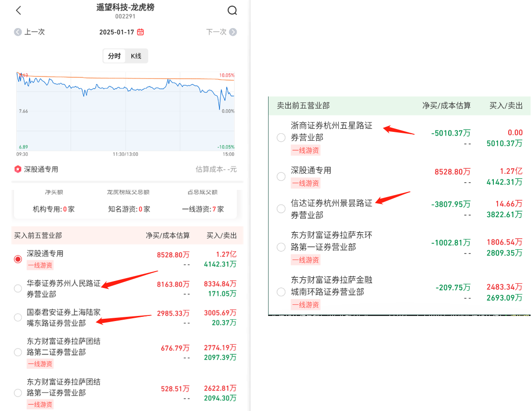Go to previous record with left arrow icon
The image size is (532, 411).
click(x=18, y=32)
